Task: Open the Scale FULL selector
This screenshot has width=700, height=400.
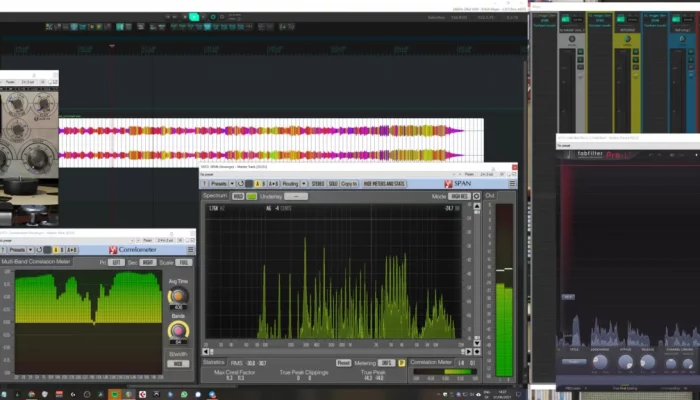Action: (x=183, y=262)
